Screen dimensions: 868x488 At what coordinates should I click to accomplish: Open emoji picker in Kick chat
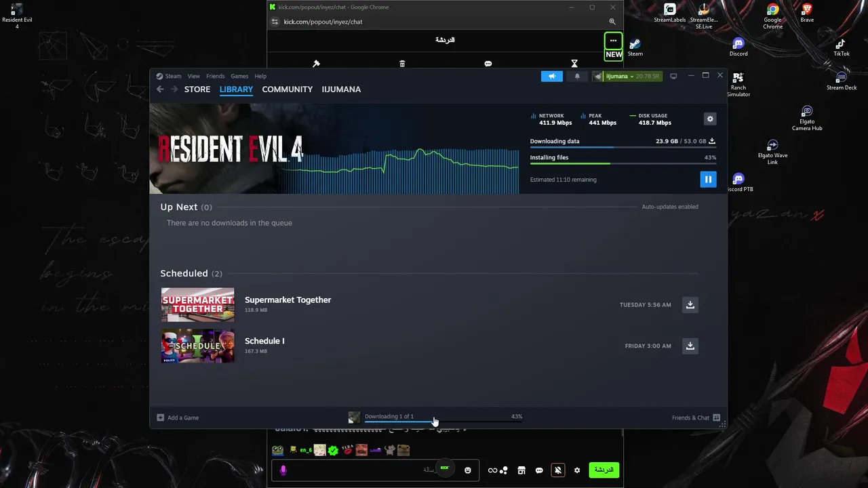coord(467,470)
